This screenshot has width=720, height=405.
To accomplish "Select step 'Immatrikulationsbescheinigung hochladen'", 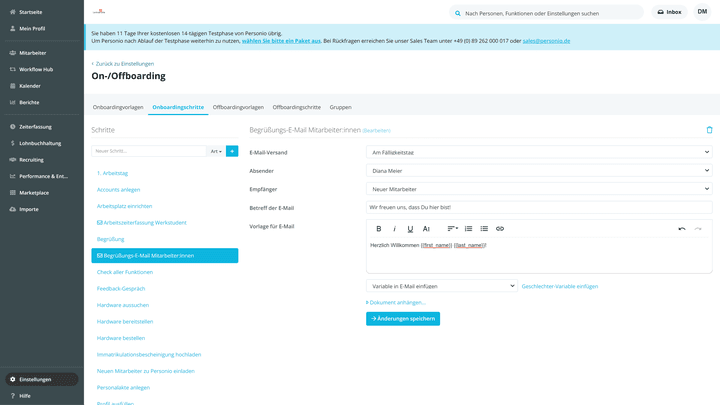I will coord(149,355).
